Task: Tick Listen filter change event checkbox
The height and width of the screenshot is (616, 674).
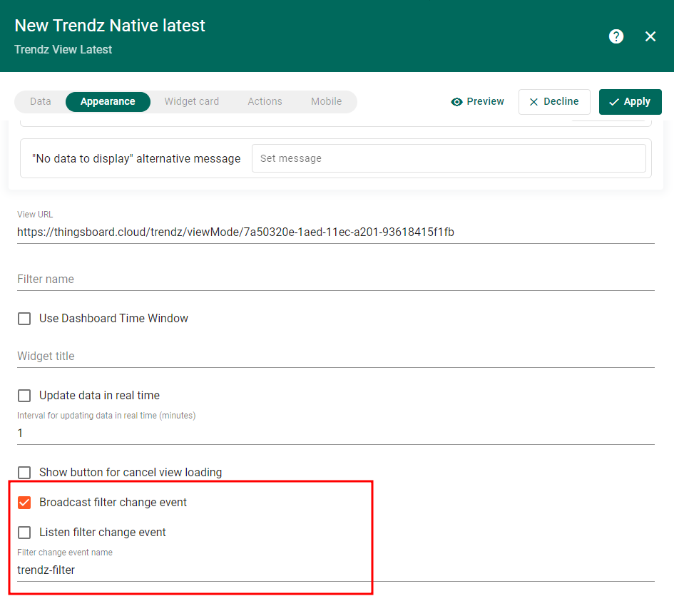Action: pyautogui.click(x=24, y=533)
